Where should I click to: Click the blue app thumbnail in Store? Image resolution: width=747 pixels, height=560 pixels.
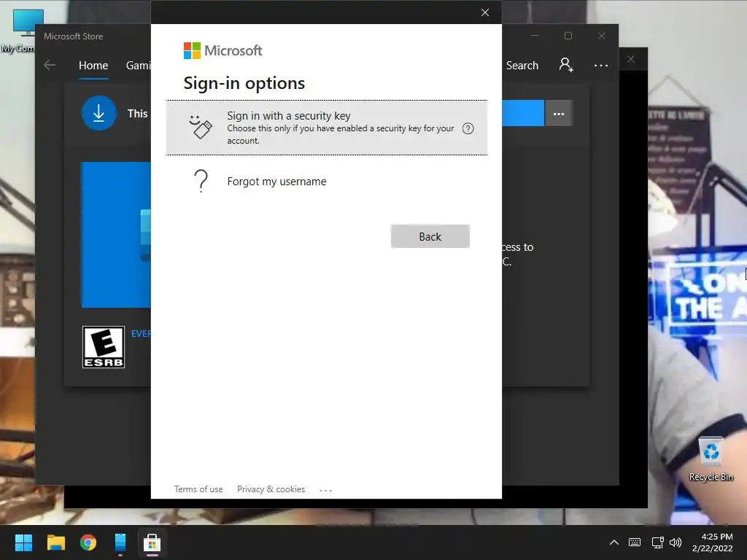(x=116, y=235)
